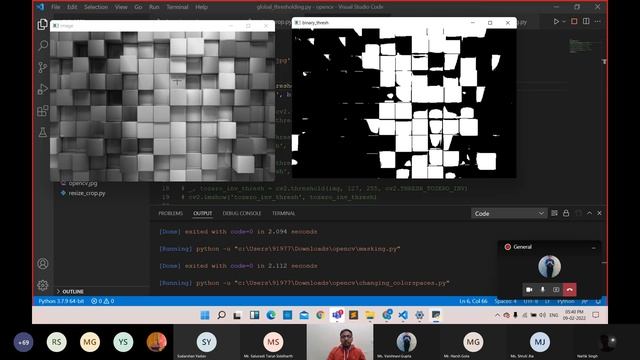Select the YS participant avatar
640x360 pixels.
(x=123, y=342)
